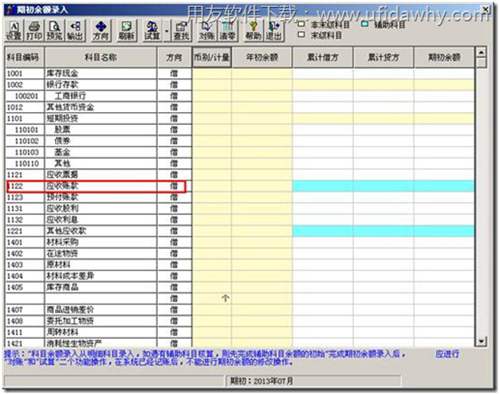Open the small dropdown arrow after 试算

[167, 31]
